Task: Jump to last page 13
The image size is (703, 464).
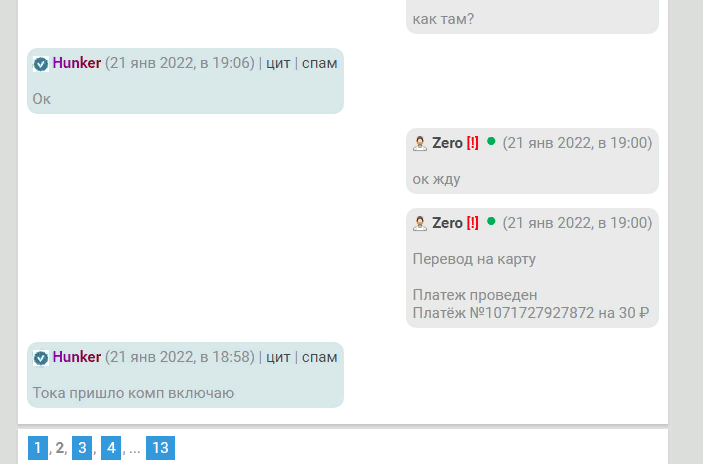Action: tap(161, 448)
